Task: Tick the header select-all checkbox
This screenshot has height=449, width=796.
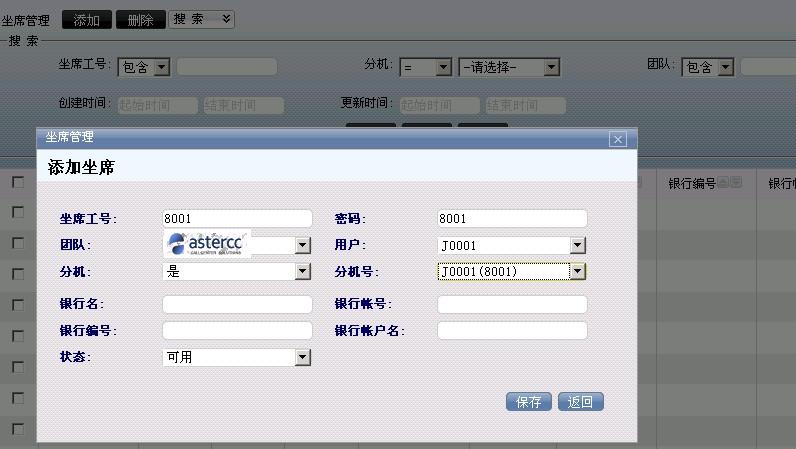Action: pyautogui.click(x=17, y=183)
